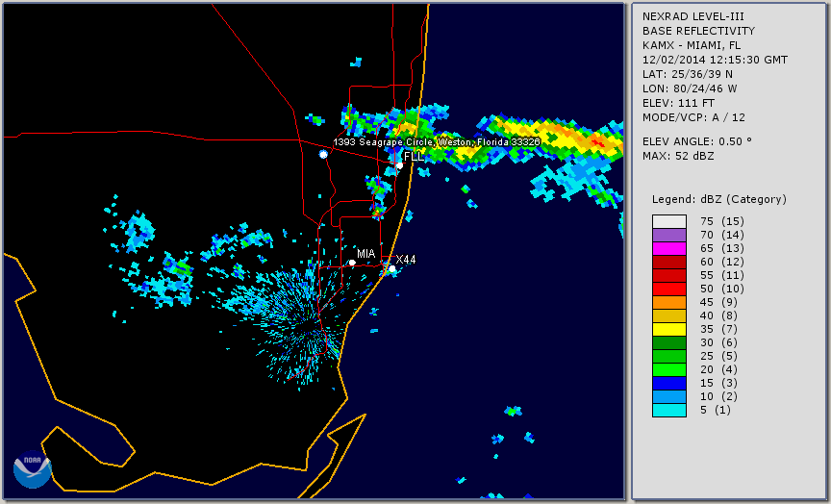This screenshot has height=504, width=831.
Task: Click the KAMX - MIAMI, FL station text
Action: point(692,45)
